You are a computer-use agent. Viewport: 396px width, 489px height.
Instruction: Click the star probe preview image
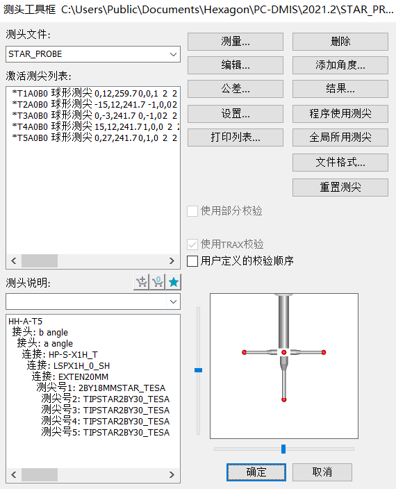click(284, 366)
